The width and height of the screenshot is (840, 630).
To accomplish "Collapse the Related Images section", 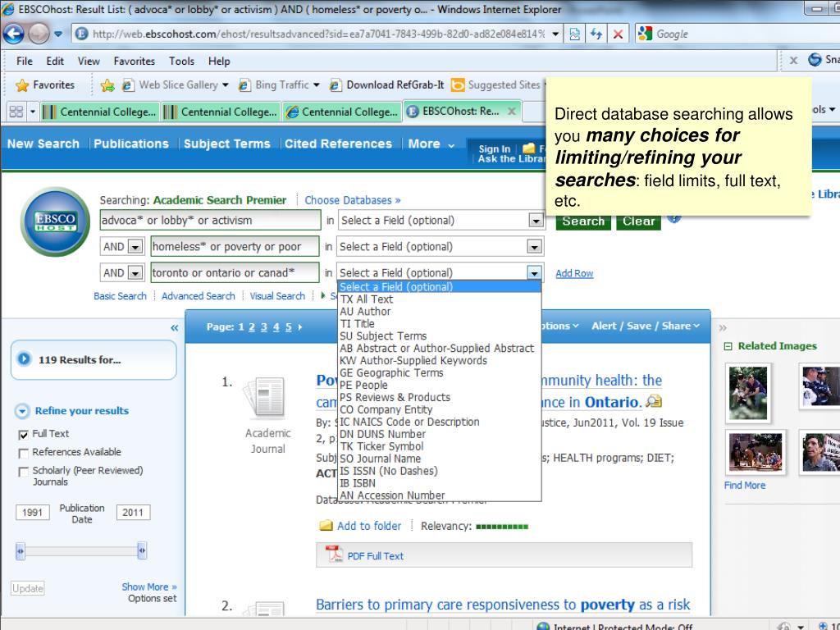I will click(x=728, y=347).
